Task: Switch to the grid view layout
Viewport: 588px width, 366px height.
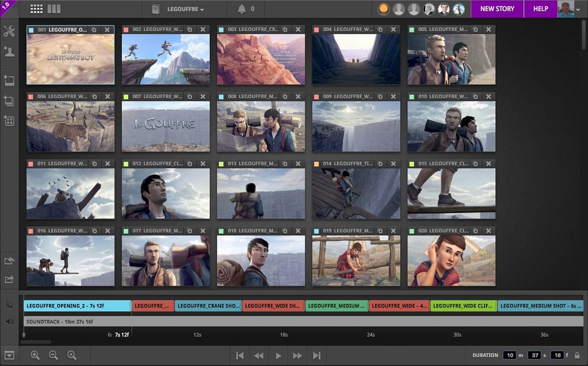Action: [x=36, y=9]
